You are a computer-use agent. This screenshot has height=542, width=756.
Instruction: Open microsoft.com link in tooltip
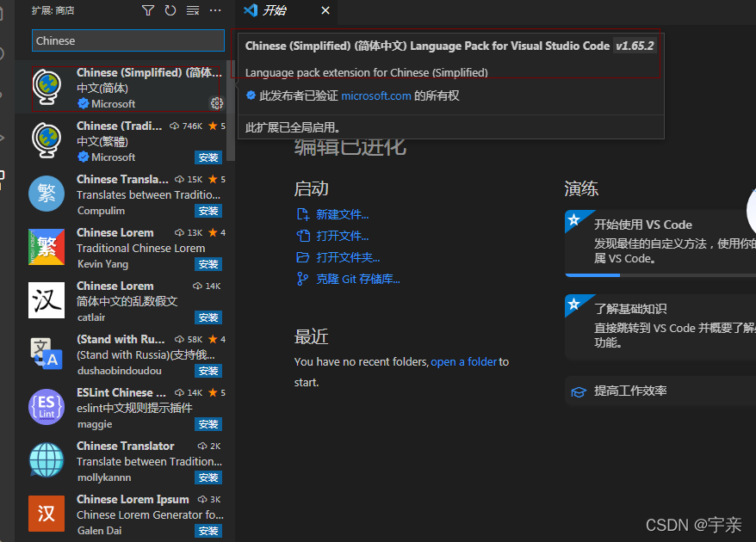coord(376,95)
